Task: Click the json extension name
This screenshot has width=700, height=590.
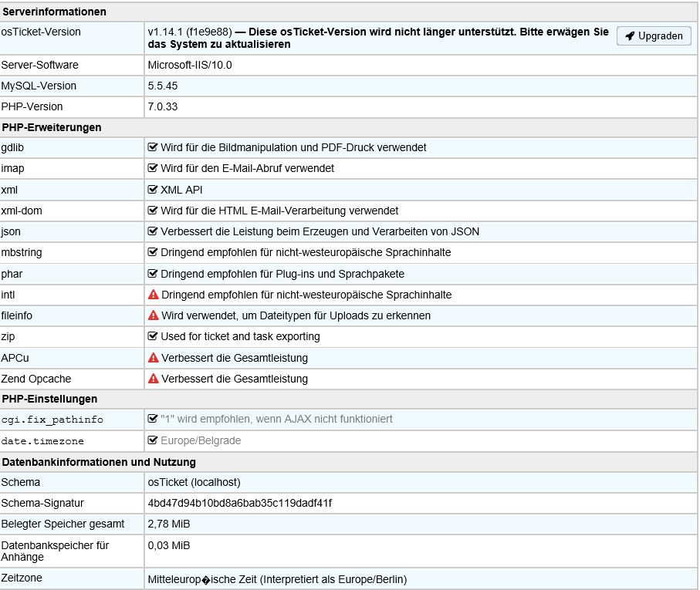Action: 11,232
